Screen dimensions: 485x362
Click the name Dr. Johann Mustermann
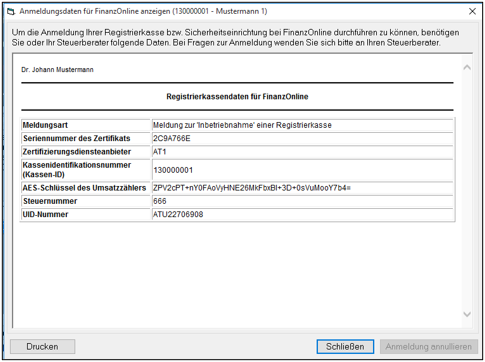point(57,70)
